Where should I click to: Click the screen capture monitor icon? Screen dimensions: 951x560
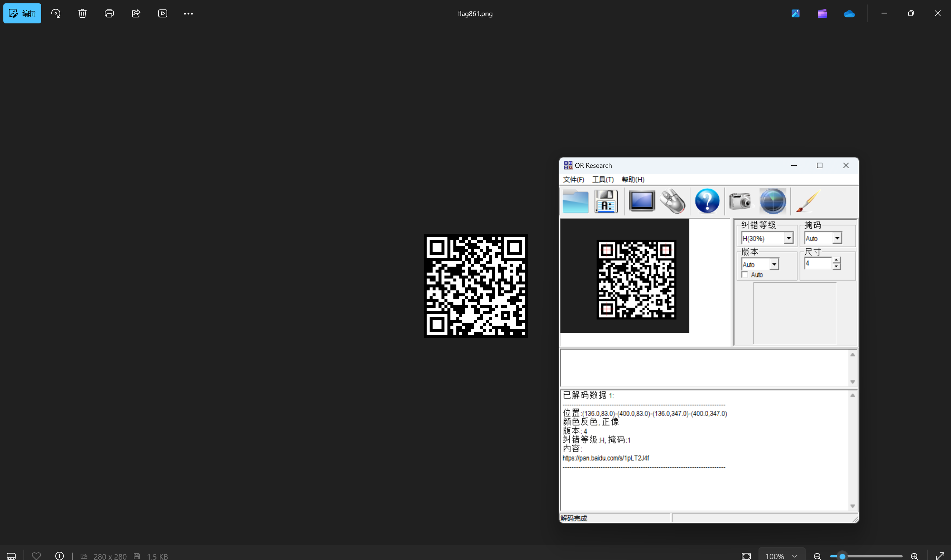click(x=642, y=201)
